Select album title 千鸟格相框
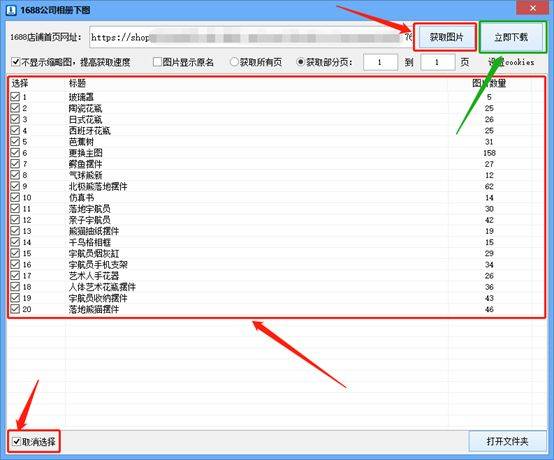Image resolution: width=554 pixels, height=460 pixels. coord(90,242)
